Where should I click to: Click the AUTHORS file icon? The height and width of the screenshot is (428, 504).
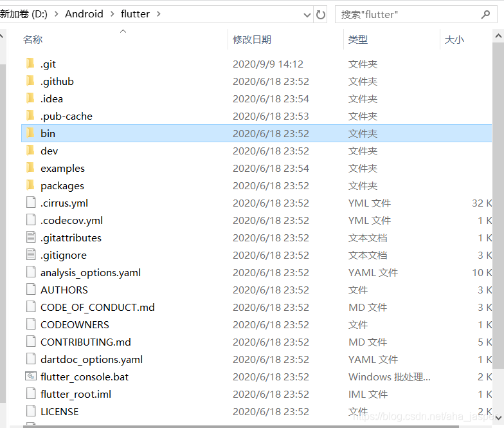31,290
